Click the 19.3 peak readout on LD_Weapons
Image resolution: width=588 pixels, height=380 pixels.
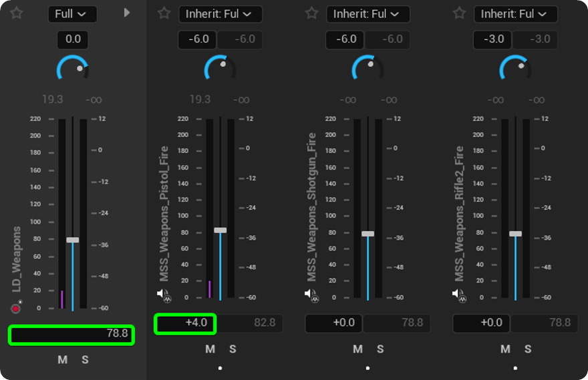53,100
